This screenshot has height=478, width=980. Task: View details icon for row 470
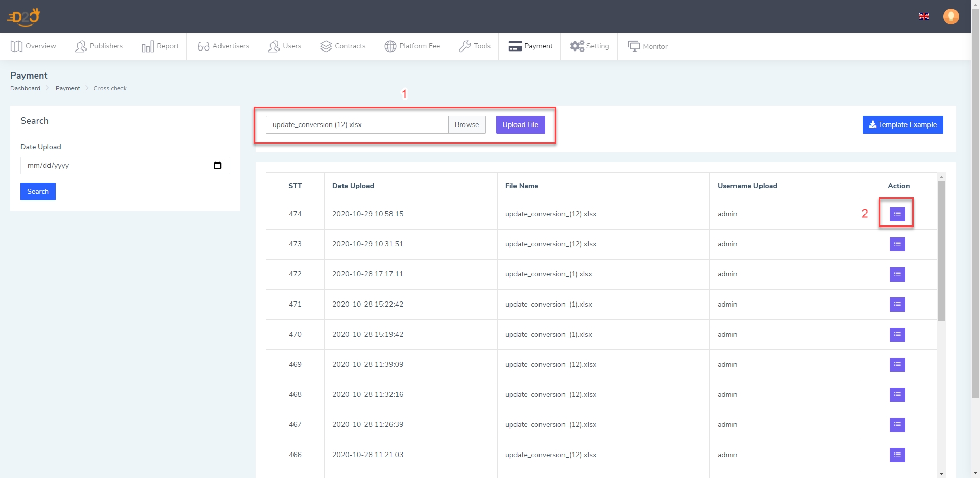click(897, 335)
